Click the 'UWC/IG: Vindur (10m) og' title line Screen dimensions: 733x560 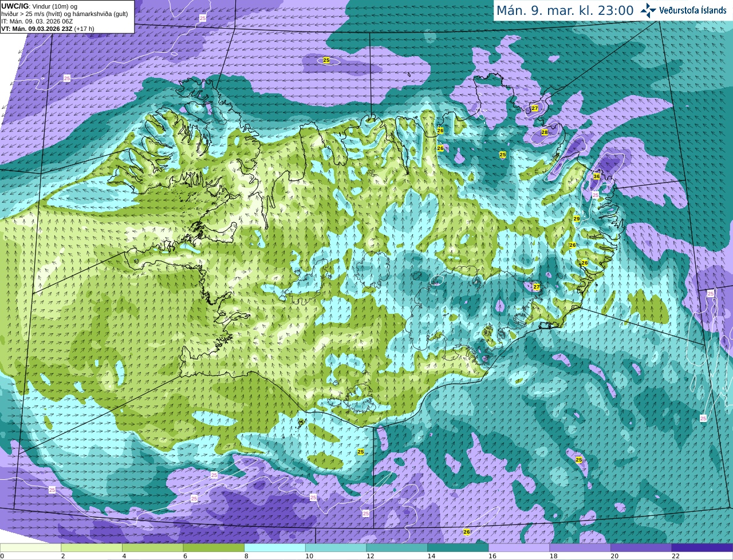point(40,6)
